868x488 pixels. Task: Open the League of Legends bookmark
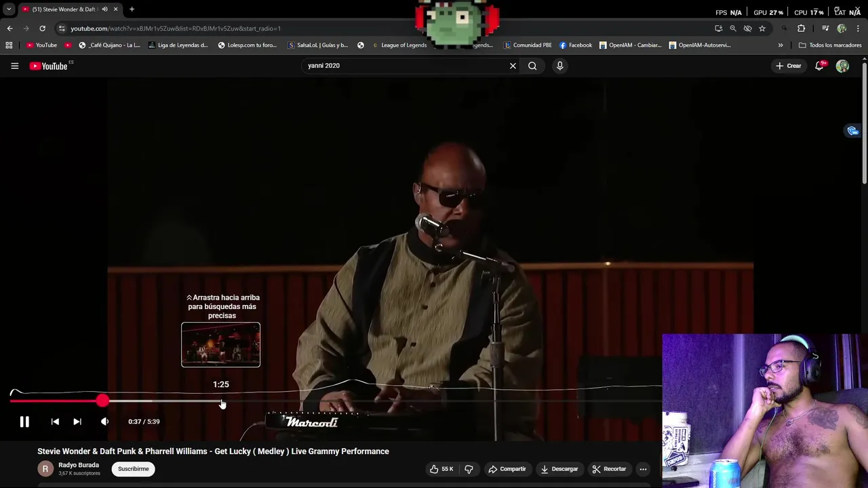point(400,45)
